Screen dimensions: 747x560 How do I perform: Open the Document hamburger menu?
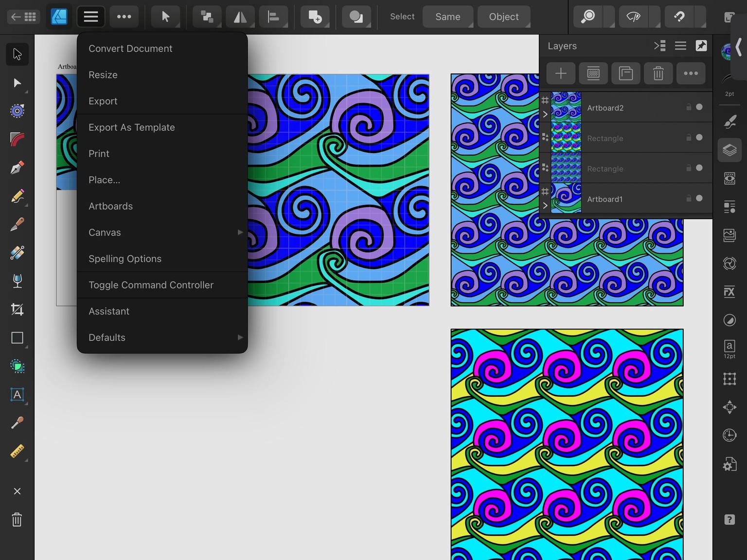coord(91,17)
